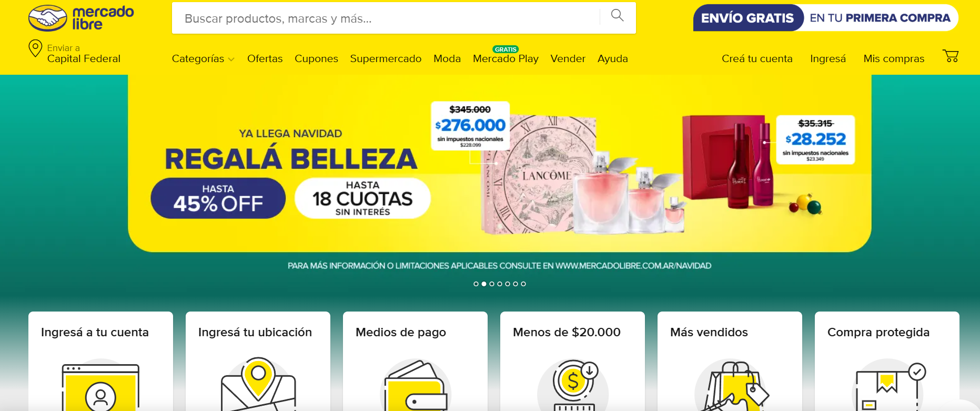Select the first carousel dot indicator
The height and width of the screenshot is (411, 980).
tap(476, 284)
